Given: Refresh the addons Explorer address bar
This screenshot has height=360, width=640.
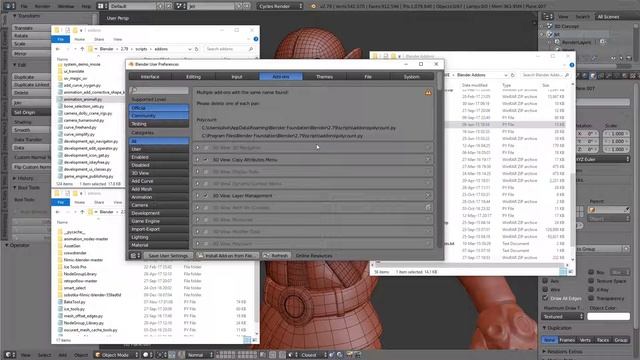Looking at the screenshot, I should tap(197, 49).
